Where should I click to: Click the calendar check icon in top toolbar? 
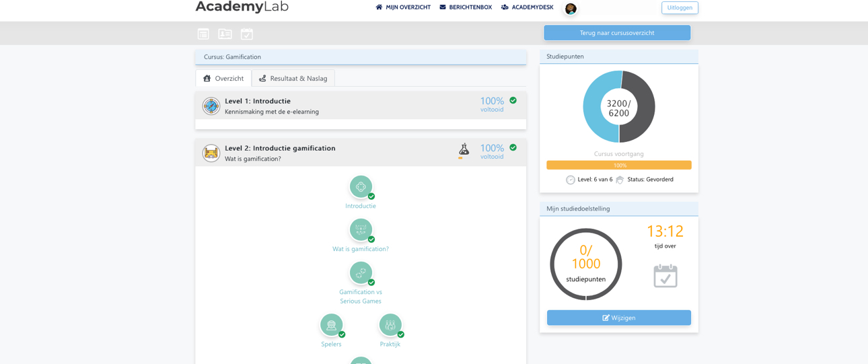(x=247, y=34)
